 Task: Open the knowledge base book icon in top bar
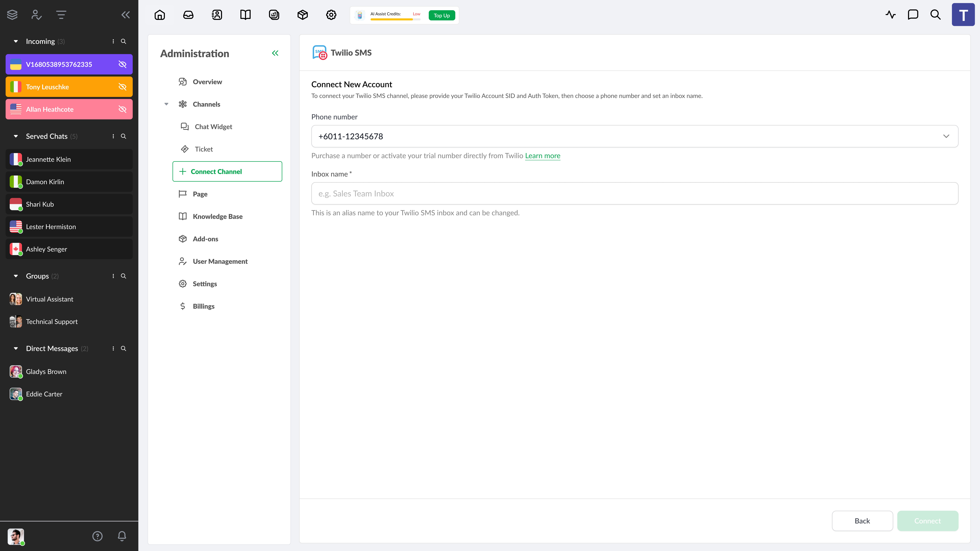coord(245,15)
